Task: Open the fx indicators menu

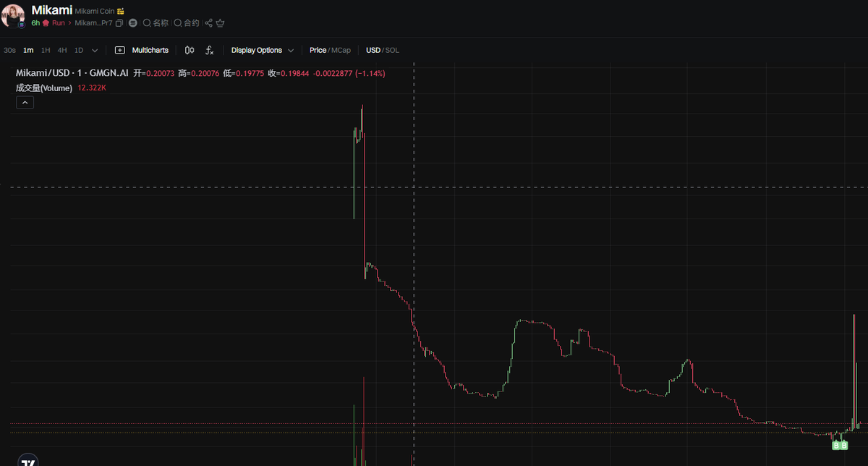Action: tap(210, 50)
